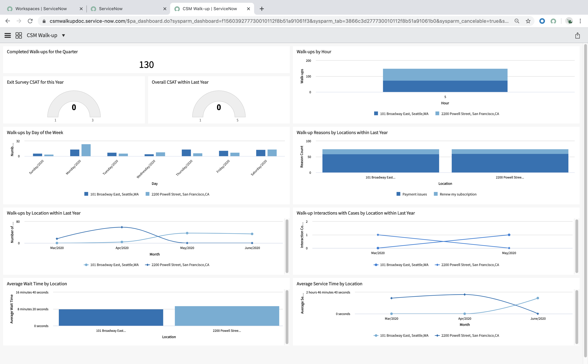This screenshot has width=588, height=364.
Task: Open Chrome's three-dot menu
Action: (580, 21)
